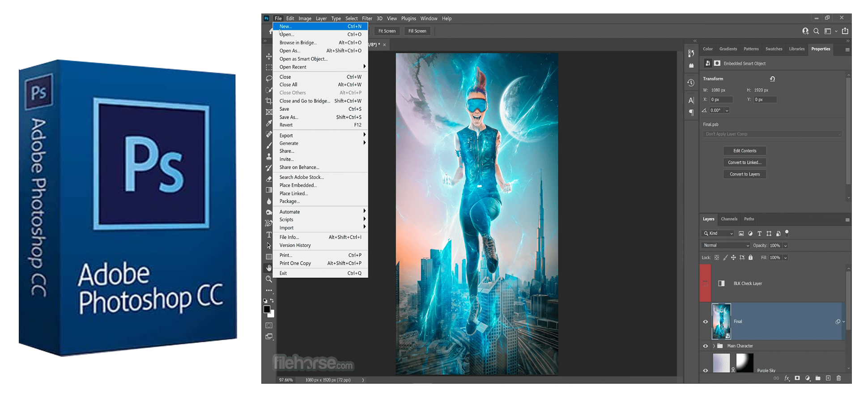This screenshot has width=868, height=394.
Task: Toggle layer filtering switch
Action: pyautogui.click(x=787, y=233)
